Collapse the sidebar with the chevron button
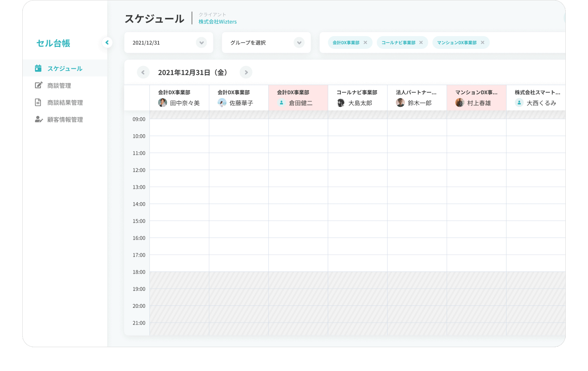The width and height of the screenshot is (588, 371). point(107,42)
